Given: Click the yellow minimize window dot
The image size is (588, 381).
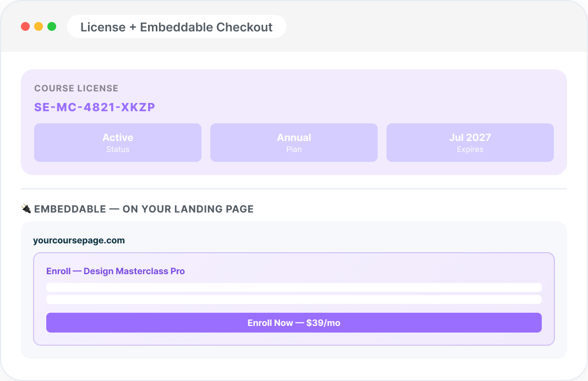Looking at the screenshot, I should (x=39, y=26).
